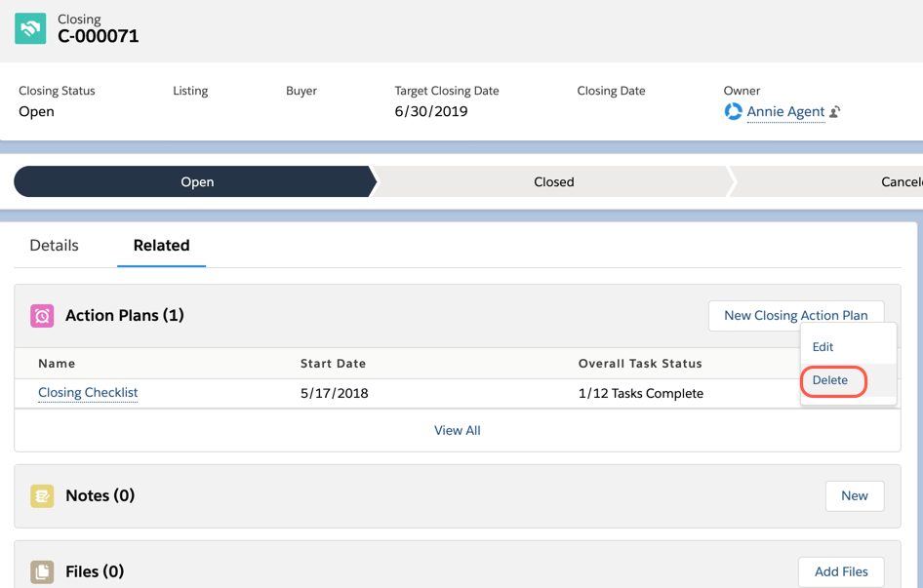Click Annie Agent's avatar icon
The image size is (923, 588).
click(x=733, y=111)
